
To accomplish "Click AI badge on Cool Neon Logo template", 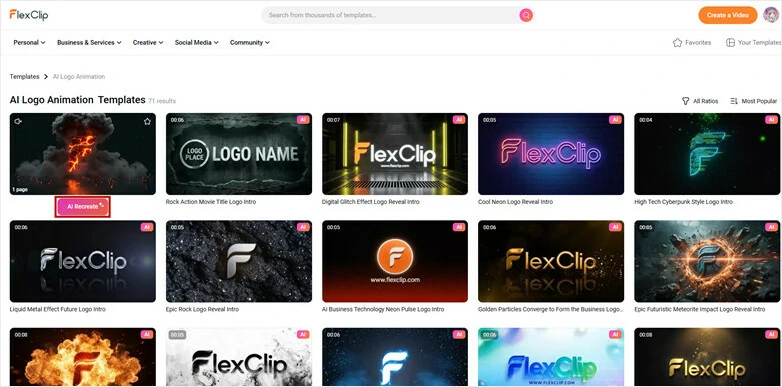I will point(615,120).
